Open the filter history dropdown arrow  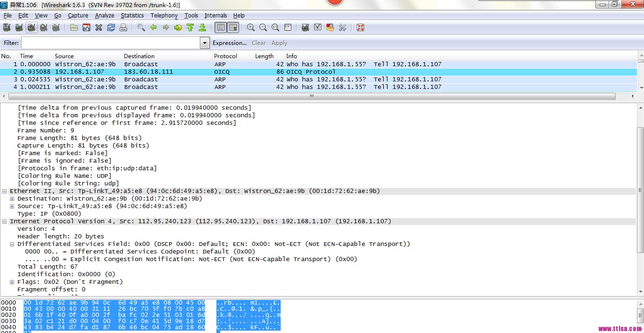pos(205,43)
